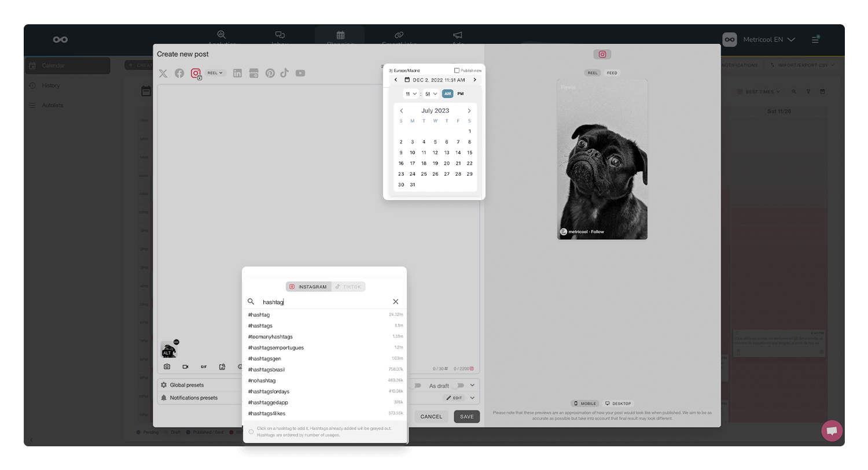Click the filter funnel icon in calendar toolbar
The width and height of the screenshot is (868, 470).
(808, 91)
